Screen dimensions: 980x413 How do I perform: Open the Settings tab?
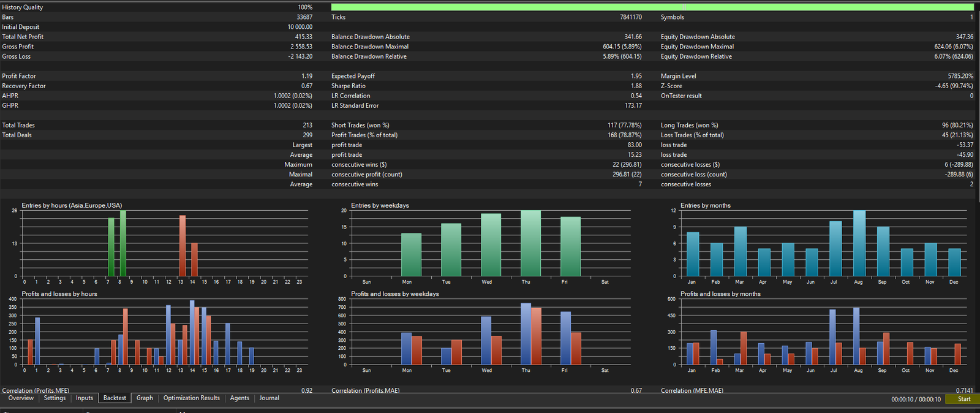[x=55, y=398]
